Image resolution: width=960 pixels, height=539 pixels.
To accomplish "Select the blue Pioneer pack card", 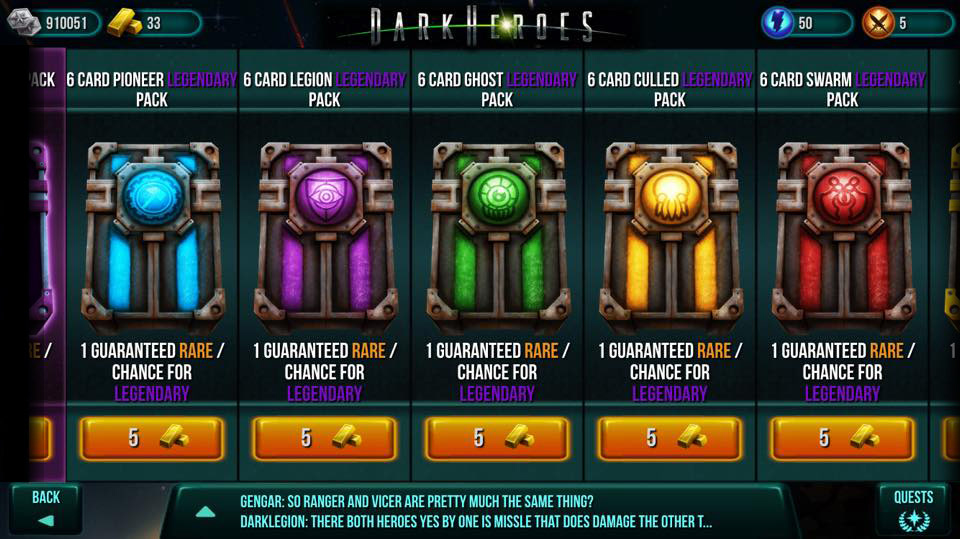I will [152, 236].
